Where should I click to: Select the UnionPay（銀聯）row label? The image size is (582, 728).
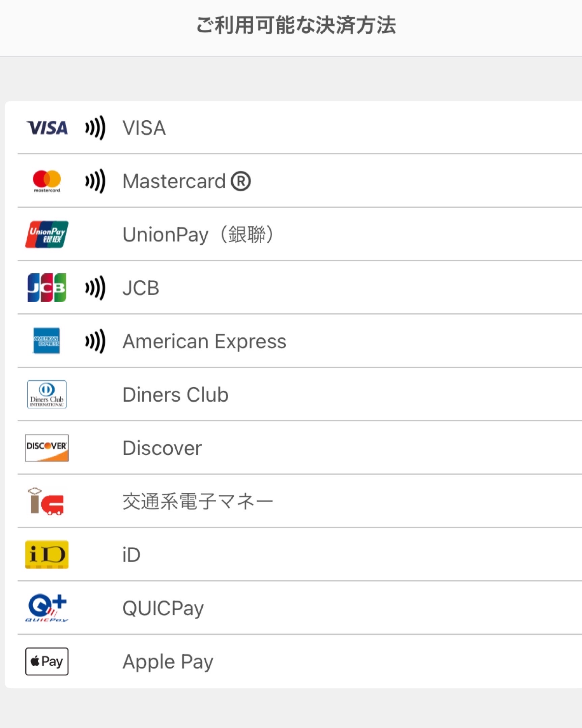199,234
